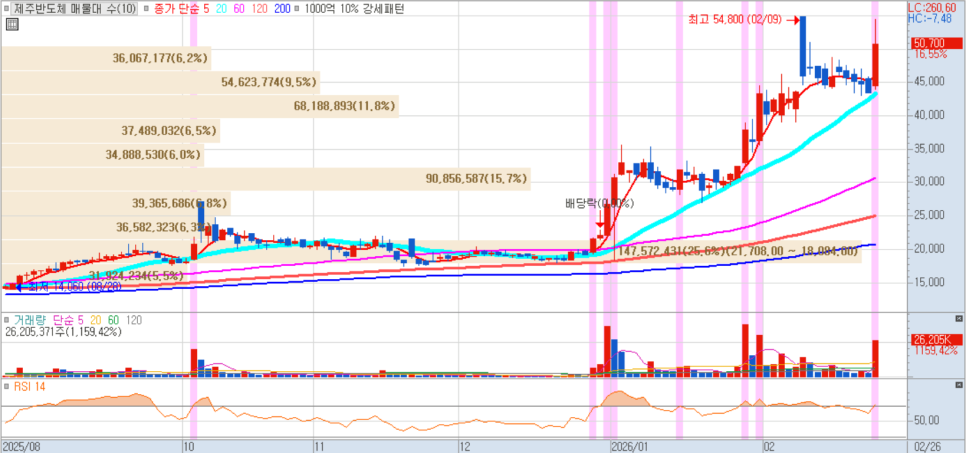The height and width of the screenshot is (453, 966).
Task: Click the 2026/01 date axis label
Action: coord(628,446)
